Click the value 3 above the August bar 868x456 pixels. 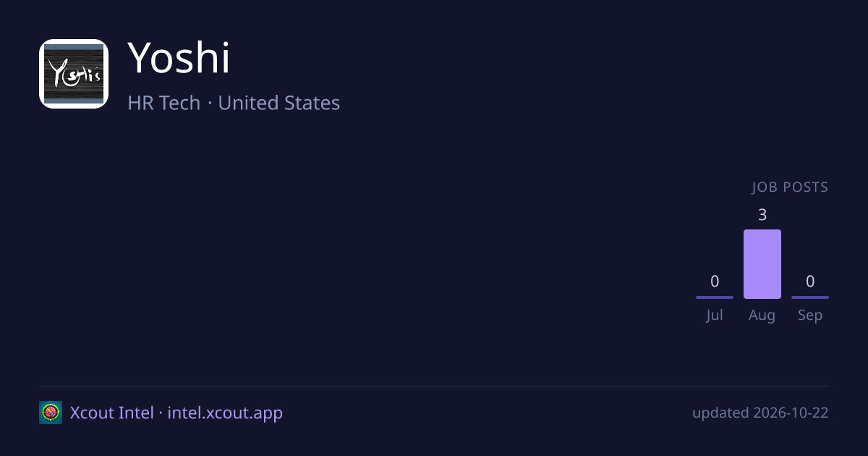tap(762, 215)
